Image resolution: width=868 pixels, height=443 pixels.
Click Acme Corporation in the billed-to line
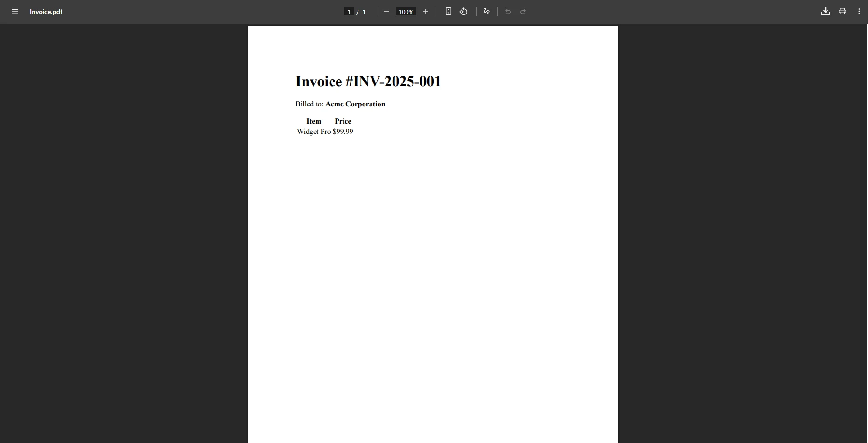[355, 104]
